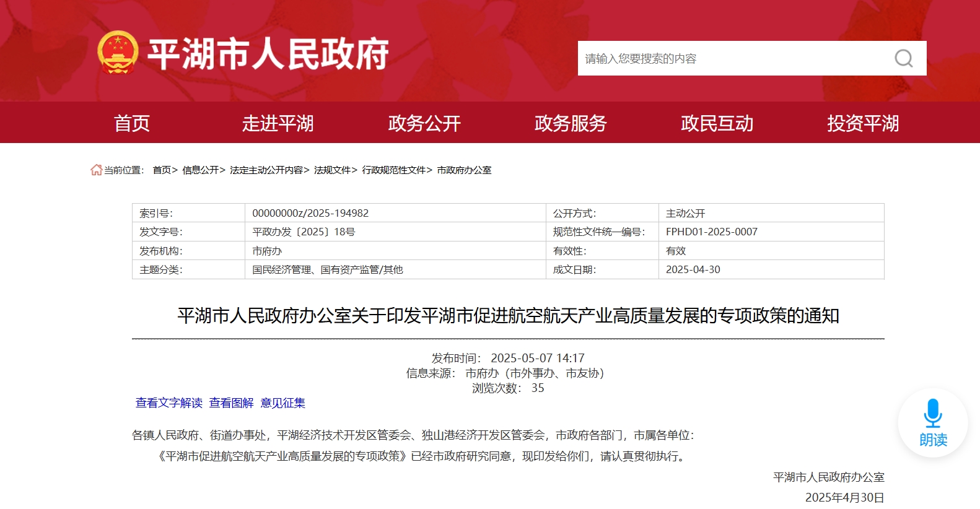Navigate to 政民互动 section
Viewport: 980px width, 509px height.
[717, 123]
